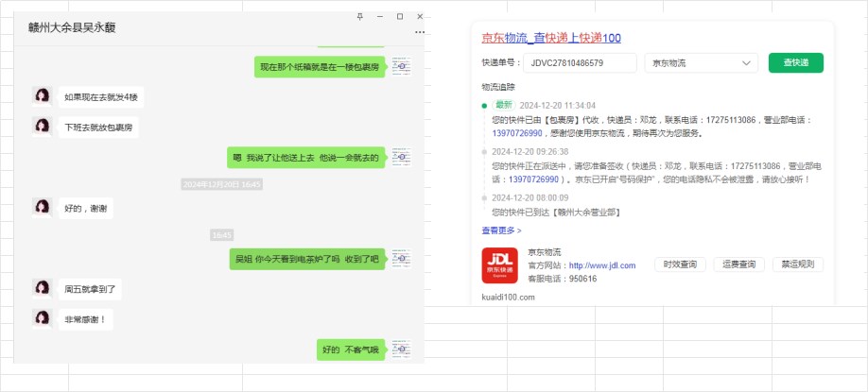
Task: Maximize the chat window
Action: (400, 17)
